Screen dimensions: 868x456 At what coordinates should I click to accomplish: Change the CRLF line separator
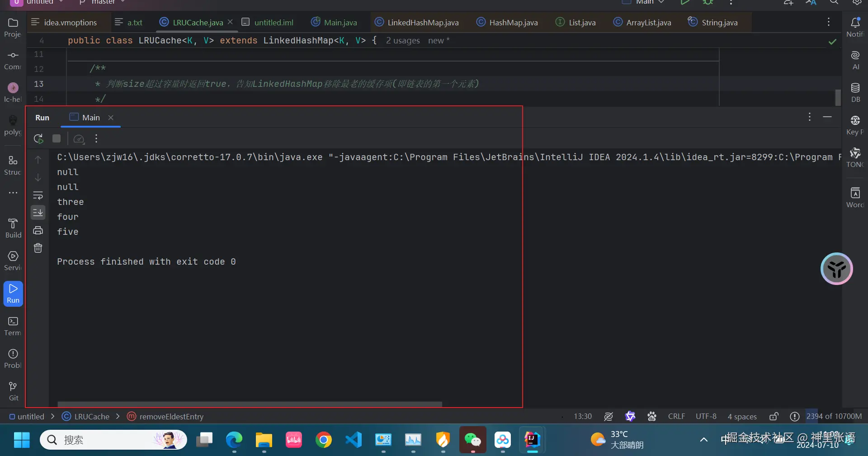[x=676, y=417]
